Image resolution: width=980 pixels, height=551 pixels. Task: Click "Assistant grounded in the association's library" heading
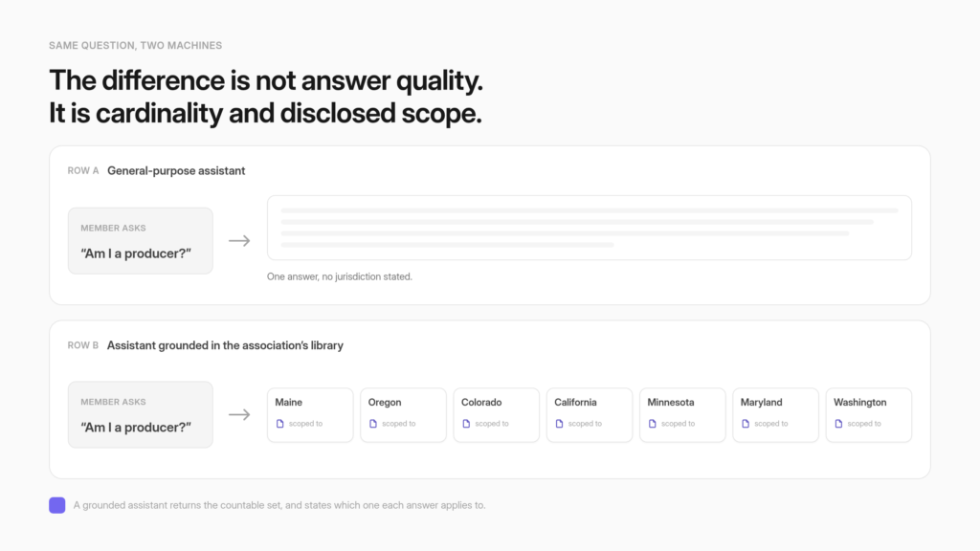pos(225,345)
